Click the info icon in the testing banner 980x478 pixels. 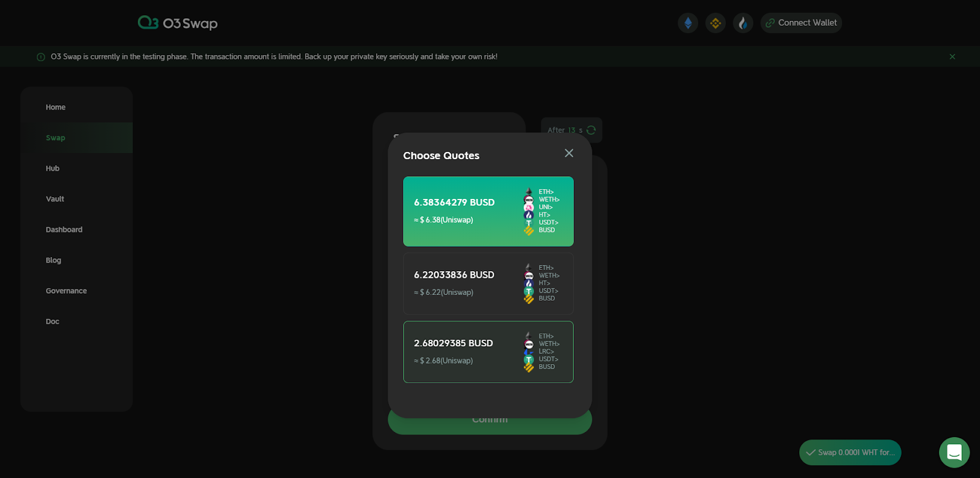tap(41, 57)
